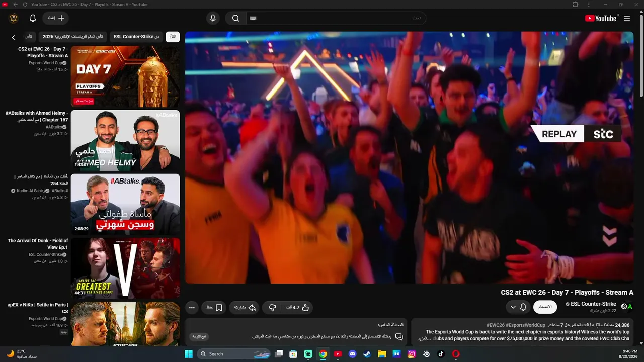Click the video player
The image size is (644, 362).
[x=409, y=157]
